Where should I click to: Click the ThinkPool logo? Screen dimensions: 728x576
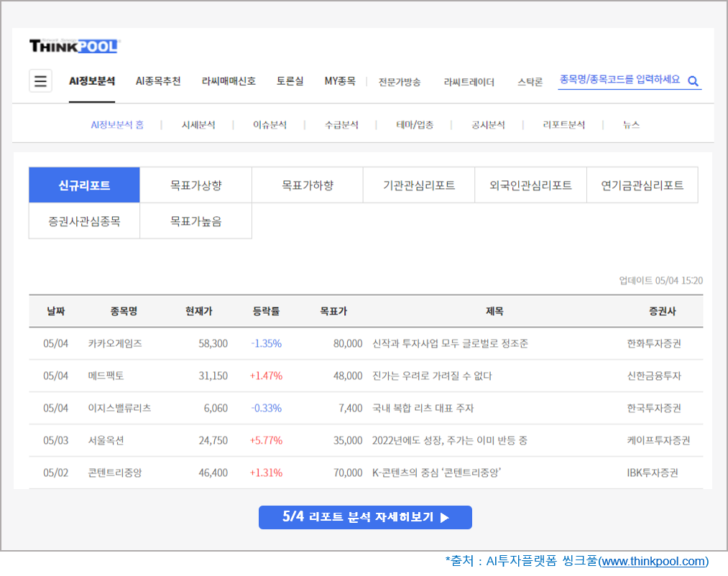75,45
